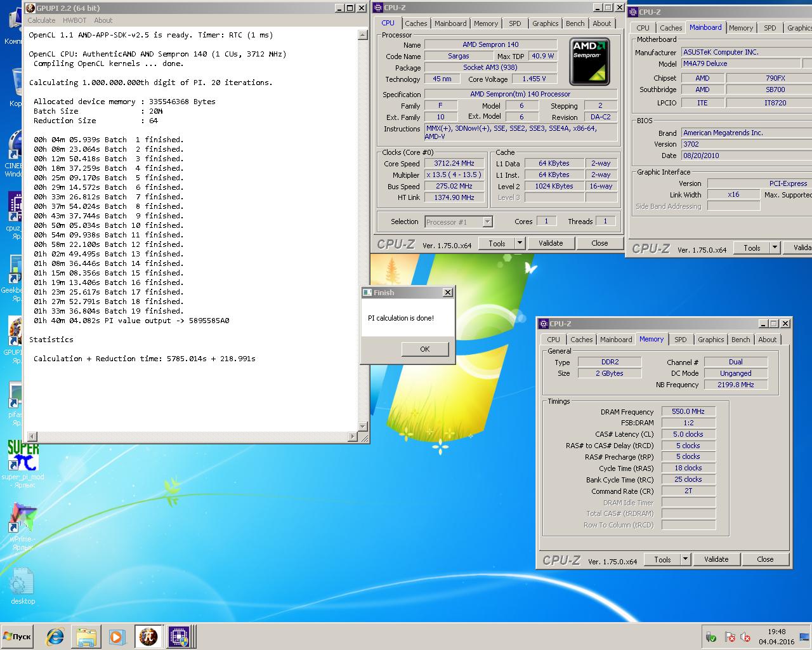Image resolution: width=812 pixels, height=650 pixels.
Task: Select GPUPI pi icon in taskbar
Action: pos(148,637)
